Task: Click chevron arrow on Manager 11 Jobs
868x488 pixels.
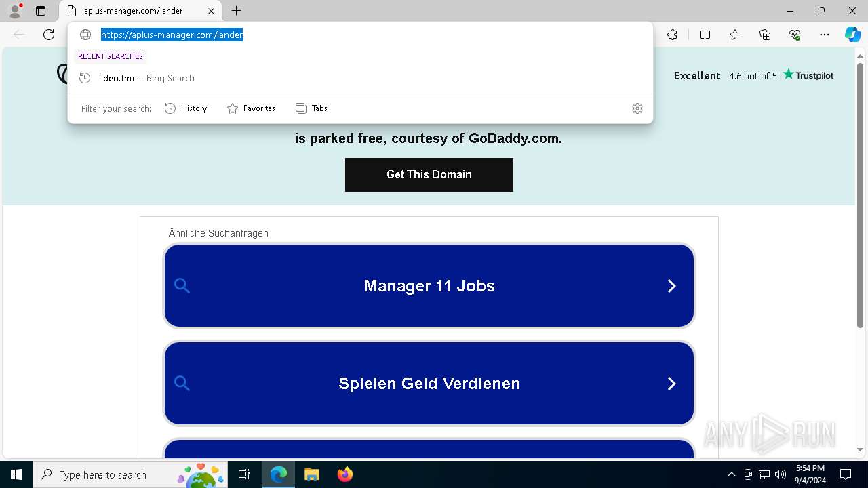Action: pos(671,286)
